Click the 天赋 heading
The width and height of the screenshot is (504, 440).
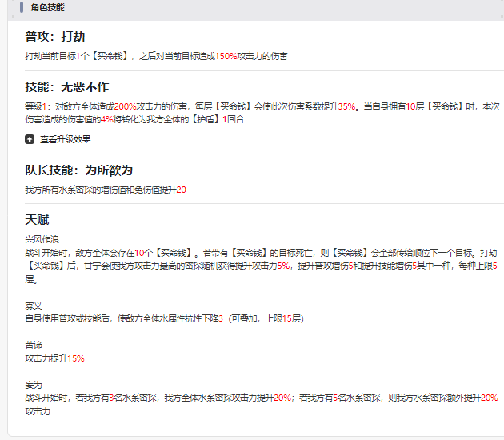37,220
